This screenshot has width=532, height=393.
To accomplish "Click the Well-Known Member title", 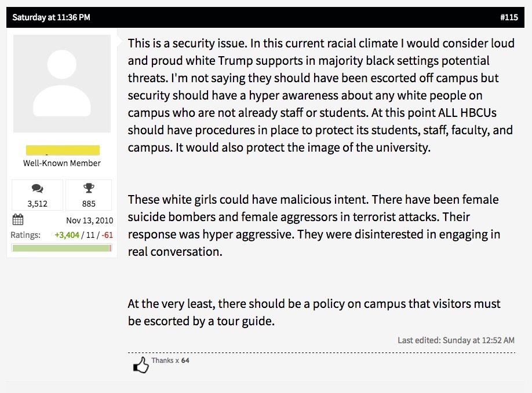I will coord(62,163).
